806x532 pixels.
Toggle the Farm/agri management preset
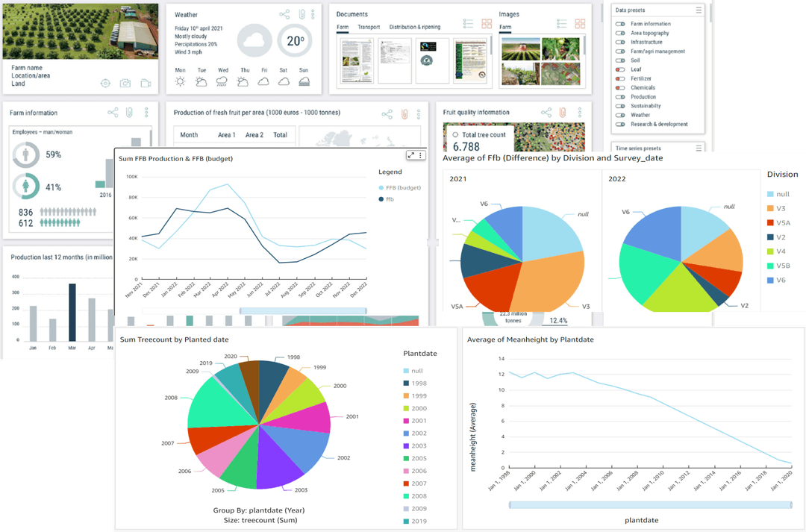[620, 51]
